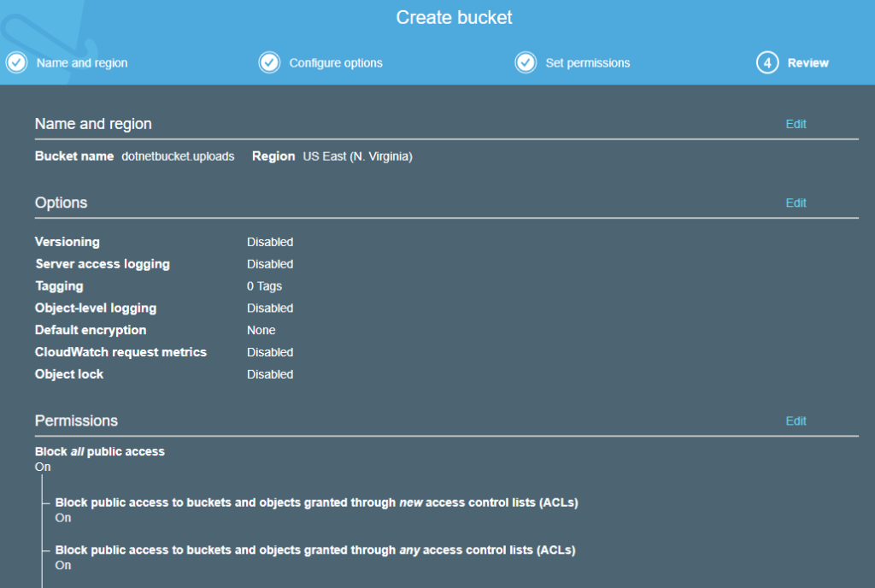The image size is (875, 588).
Task: Click the Versioning option label
Action: pyautogui.click(x=68, y=242)
